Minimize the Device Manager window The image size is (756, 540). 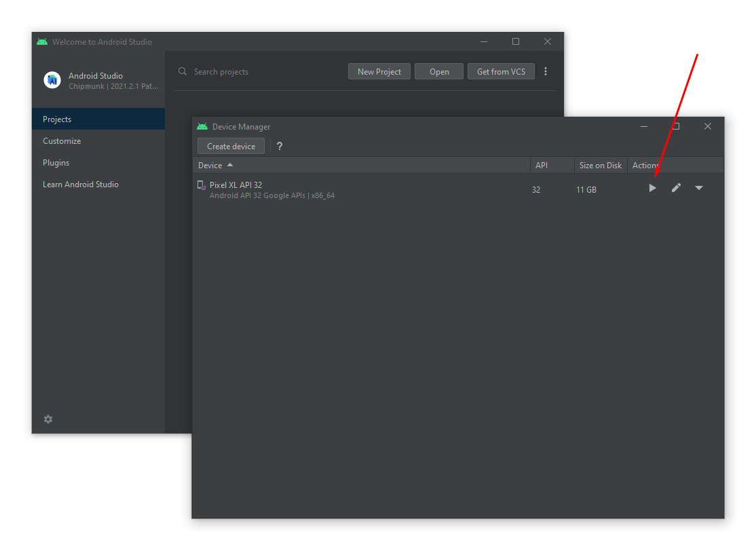click(643, 126)
